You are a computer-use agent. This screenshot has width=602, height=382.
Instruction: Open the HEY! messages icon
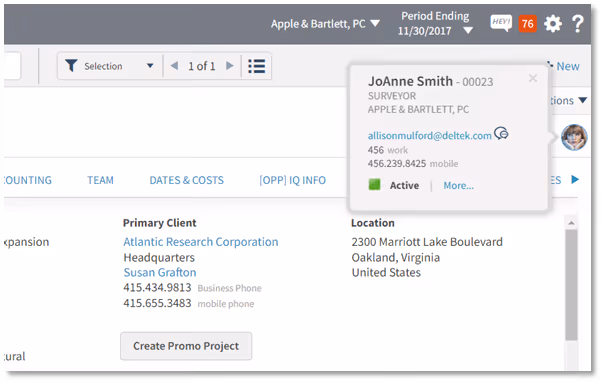(x=501, y=23)
